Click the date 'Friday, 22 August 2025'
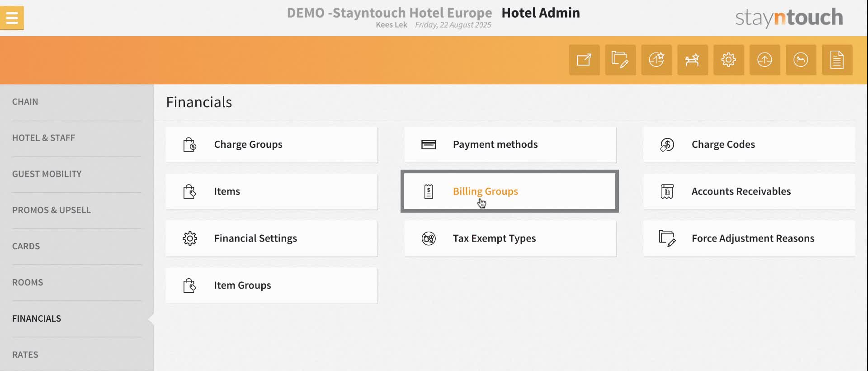The image size is (868, 371). [x=453, y=25]
